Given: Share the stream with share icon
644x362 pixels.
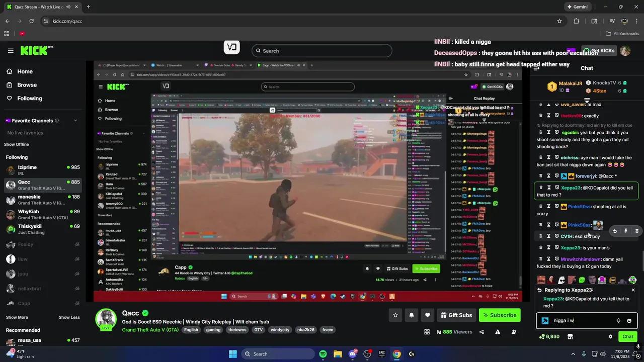Looking at the screenshot, I should point(481,332).
